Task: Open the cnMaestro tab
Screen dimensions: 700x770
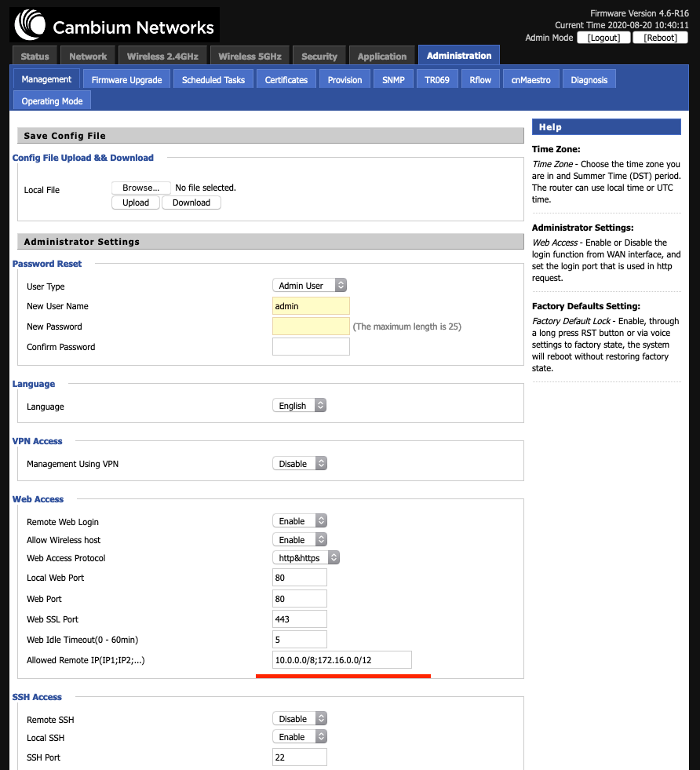Action: click(x=530, y=80)
